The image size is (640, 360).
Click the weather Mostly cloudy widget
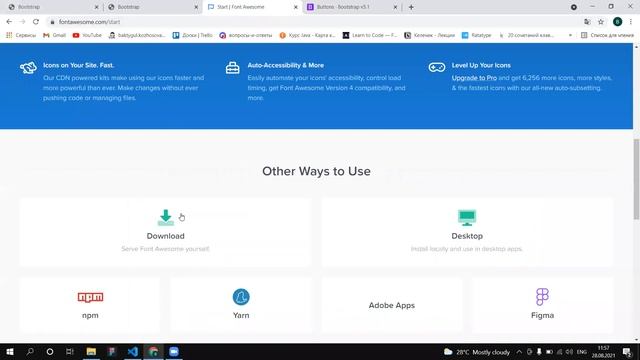477,351
